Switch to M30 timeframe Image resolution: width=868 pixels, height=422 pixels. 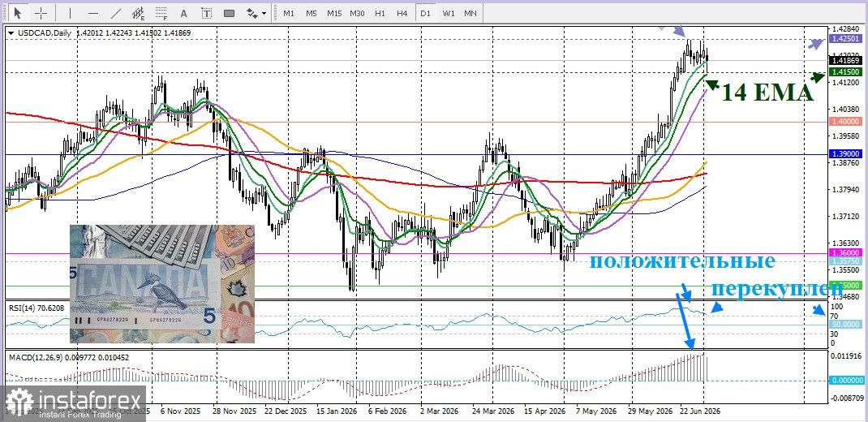click(x=357, y=13)
